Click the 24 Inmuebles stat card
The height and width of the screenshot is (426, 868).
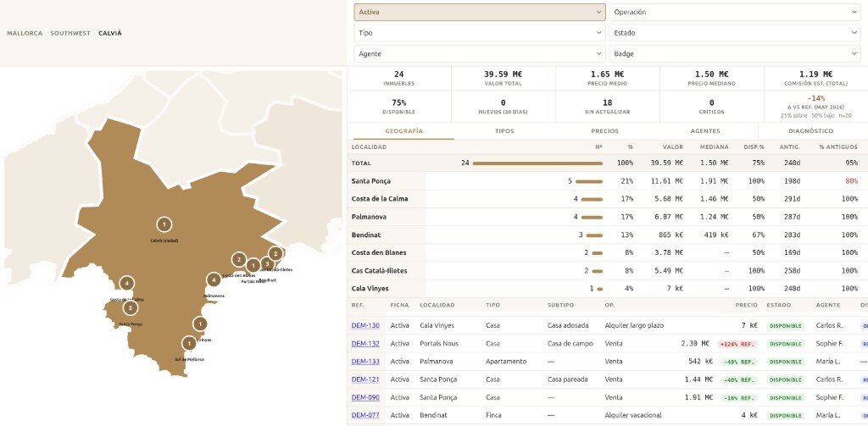point(399,78)
